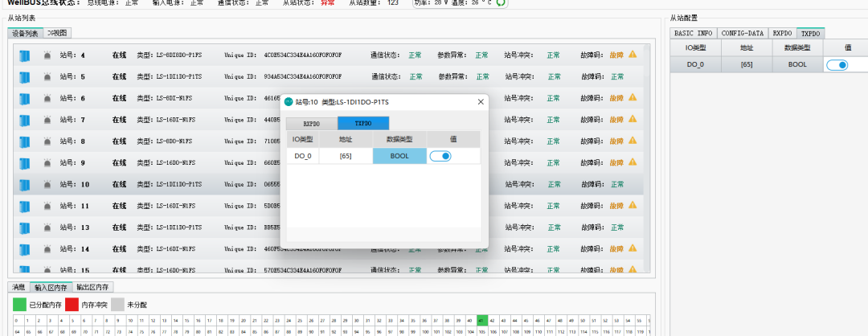Click the alarm light icon for station 11

47,206
